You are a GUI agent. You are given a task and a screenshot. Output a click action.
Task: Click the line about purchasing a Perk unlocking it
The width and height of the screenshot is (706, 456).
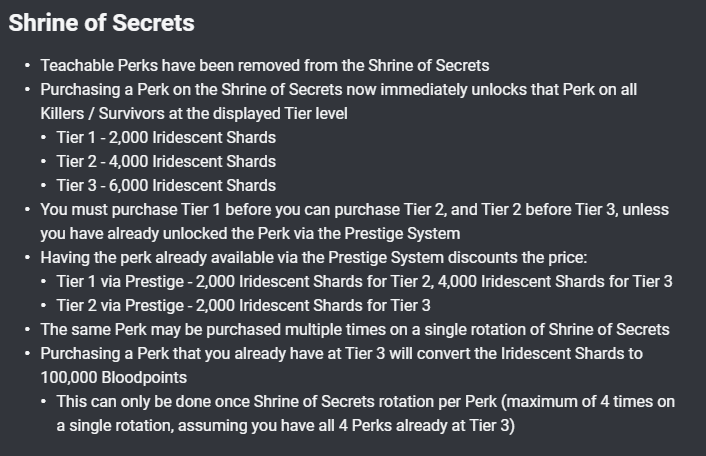pyautogui.click(x=339, y=90)
